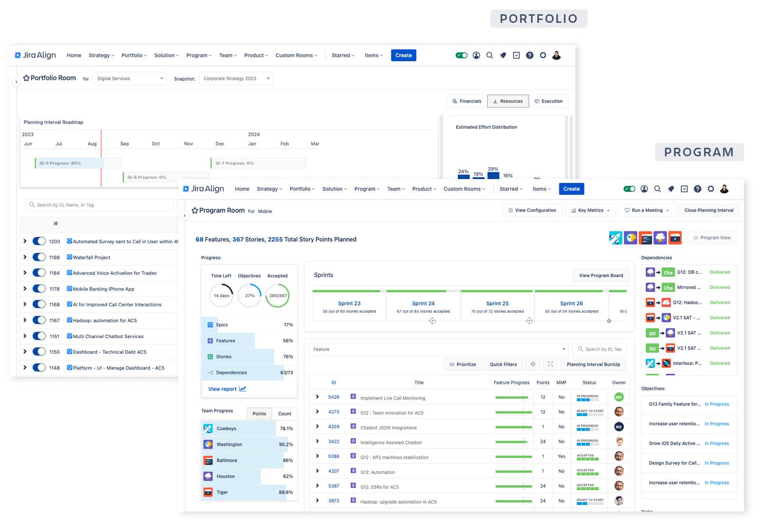763x532 pixels.
Task: Switch to the Financials tab
Action: point(467,101)
